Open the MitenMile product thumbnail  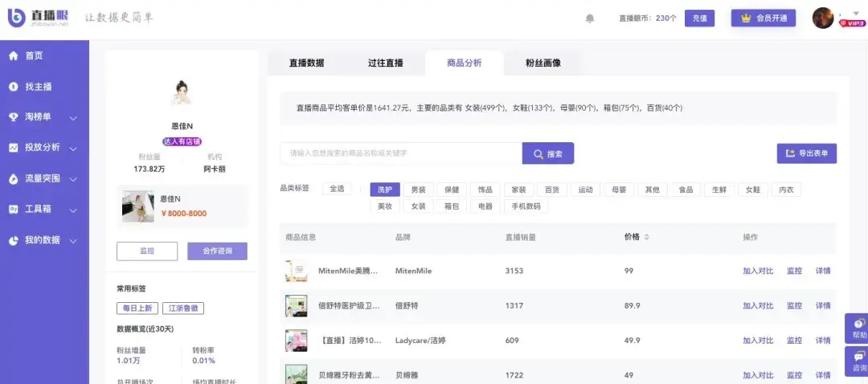(x=297, y=271)
